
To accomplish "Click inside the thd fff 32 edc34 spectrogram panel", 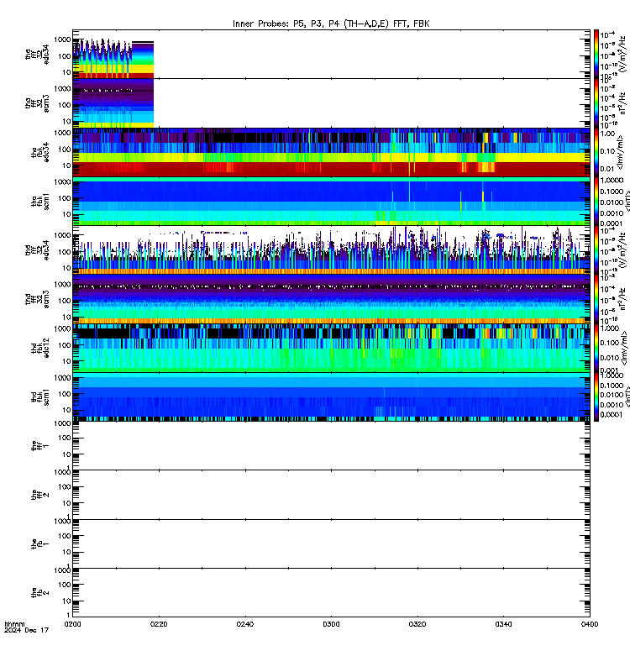I will tap(331, 250).
